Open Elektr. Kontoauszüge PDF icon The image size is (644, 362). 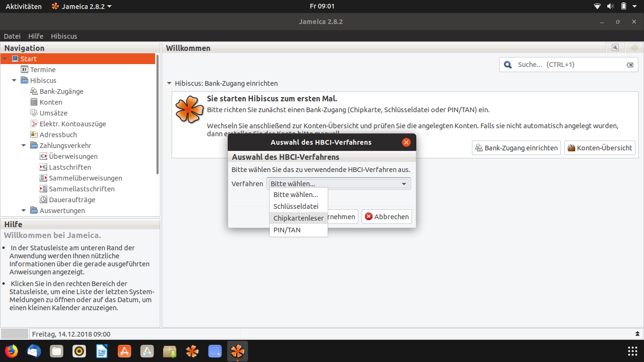34,123
